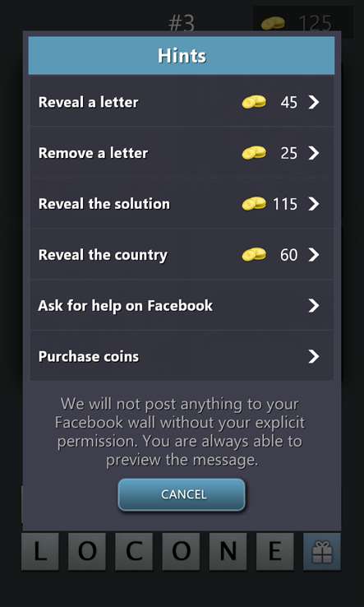Tap the letter C tile
The width and height of the screenshot is (364, 607).
(x=134, y=552)
